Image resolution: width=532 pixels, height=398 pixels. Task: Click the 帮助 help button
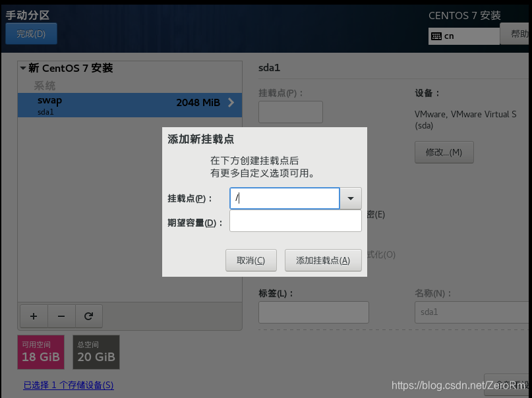[516, 34]
